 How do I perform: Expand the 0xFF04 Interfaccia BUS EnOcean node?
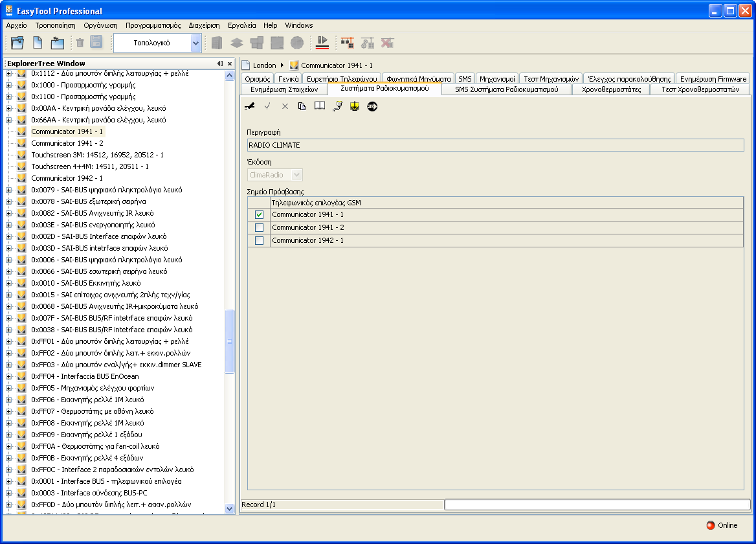click(8, 377)
